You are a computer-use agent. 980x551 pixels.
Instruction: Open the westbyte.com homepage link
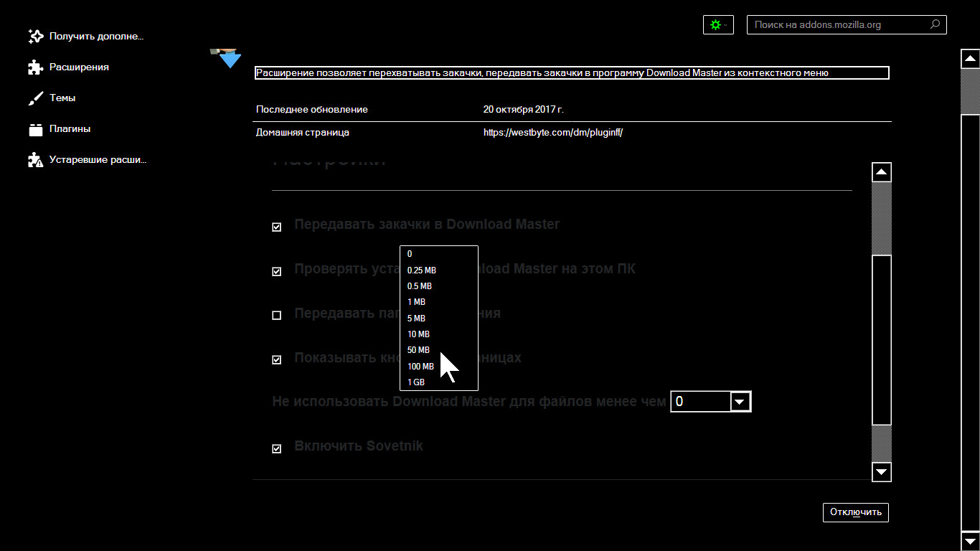(x=553, y=133)
